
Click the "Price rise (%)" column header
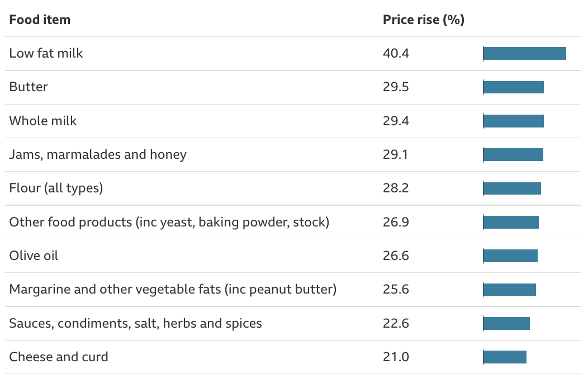(424, 20)
